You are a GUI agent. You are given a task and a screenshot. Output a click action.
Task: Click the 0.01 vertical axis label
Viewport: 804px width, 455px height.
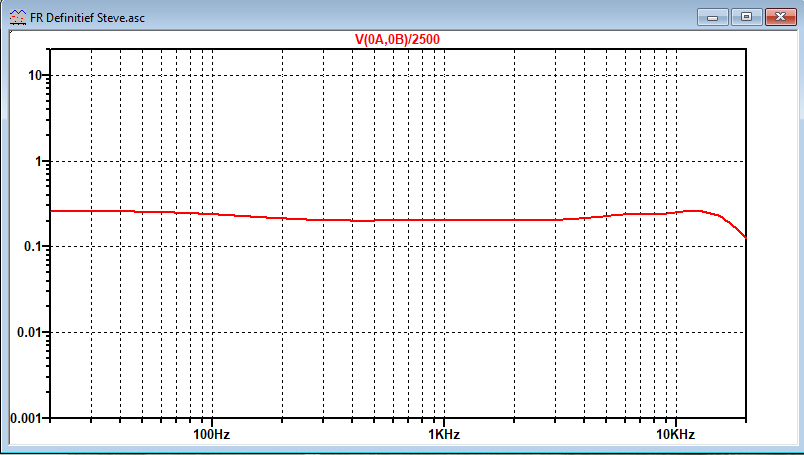tap(27, 332)
